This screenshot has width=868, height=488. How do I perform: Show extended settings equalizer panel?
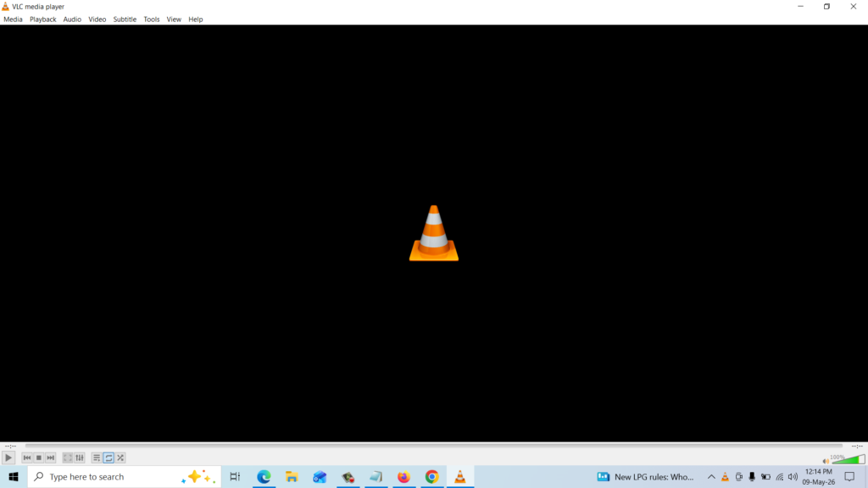(80, 457)
